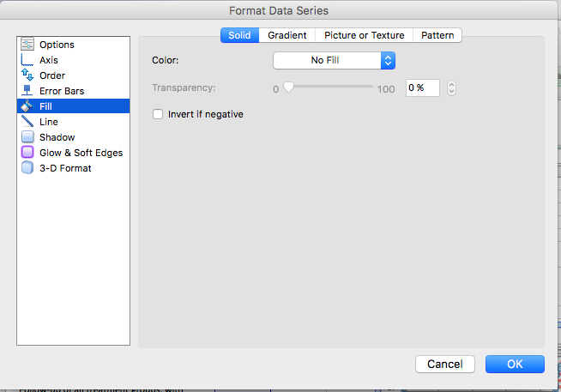The image size is (561, 392).
Task: Open the Order category icon
Action: pos(27,75)
